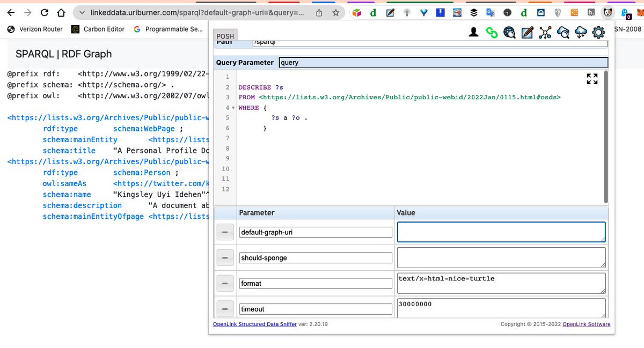Click the blue funnel extension icon
The height and width of the screenshot is (348, 644).
(x=424, y=12)
